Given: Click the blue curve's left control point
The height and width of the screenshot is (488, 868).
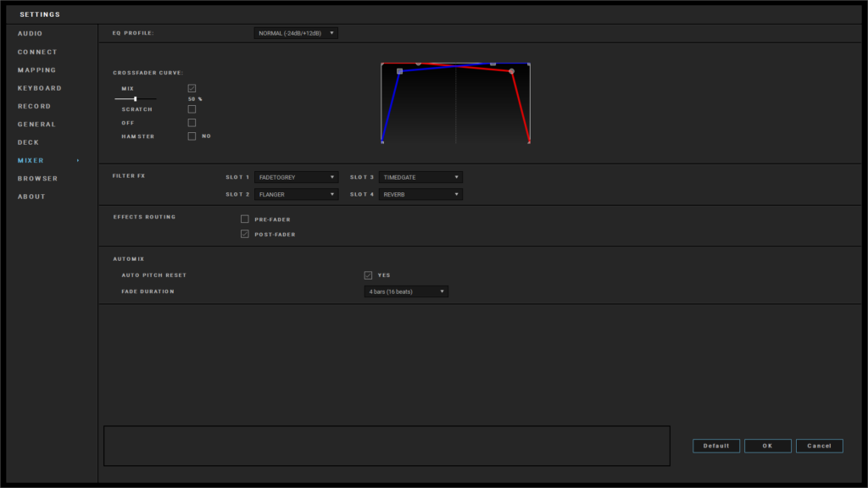Looking at the screenshot, I should pos(400,71).
